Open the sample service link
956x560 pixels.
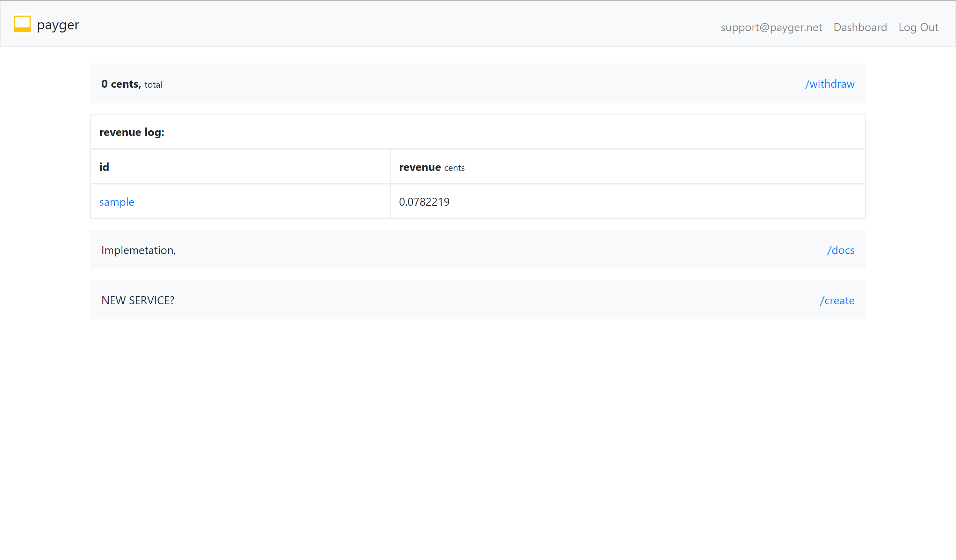click(116, 202)
